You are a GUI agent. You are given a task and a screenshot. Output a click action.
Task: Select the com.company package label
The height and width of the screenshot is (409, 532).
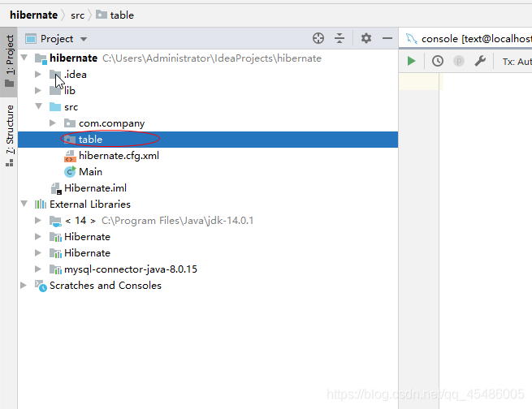(x=111, y=123)
